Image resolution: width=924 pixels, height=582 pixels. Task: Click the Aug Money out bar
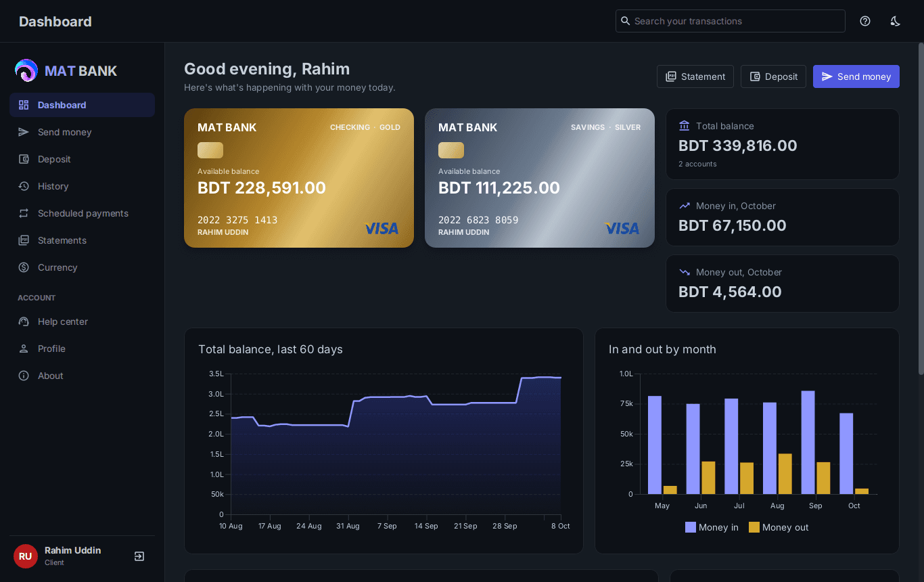pos(785,474)
